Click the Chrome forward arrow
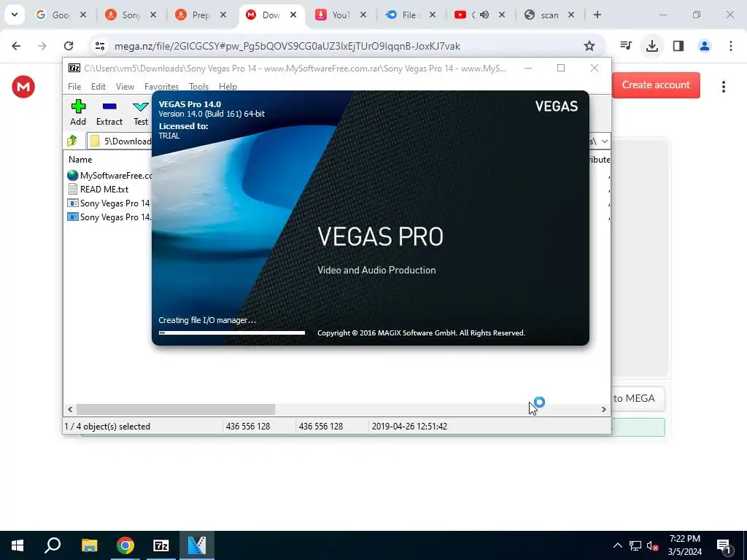Viewport: 747px width, 560px height. point(42,46)
